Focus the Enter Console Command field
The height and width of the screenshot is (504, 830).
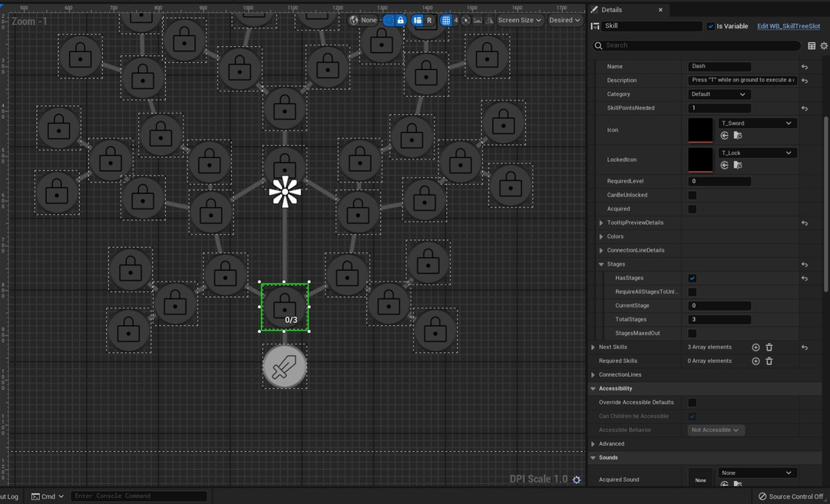(x=139, y=496)
